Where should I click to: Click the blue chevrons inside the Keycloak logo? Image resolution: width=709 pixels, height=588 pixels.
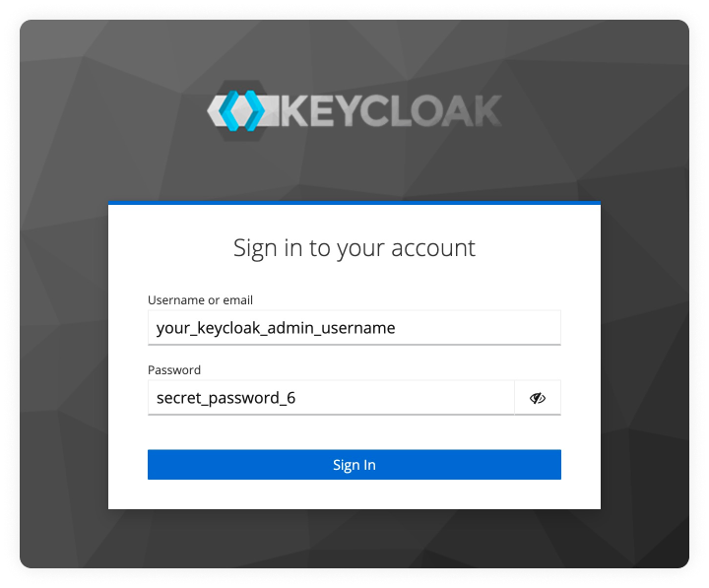(242, 110)
